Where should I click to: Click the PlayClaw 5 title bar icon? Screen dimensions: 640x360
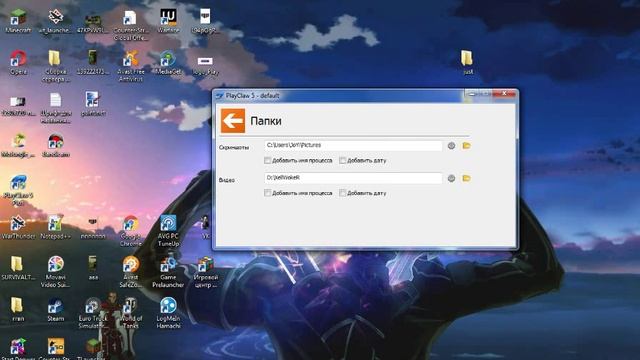click(x=220, y=96)
